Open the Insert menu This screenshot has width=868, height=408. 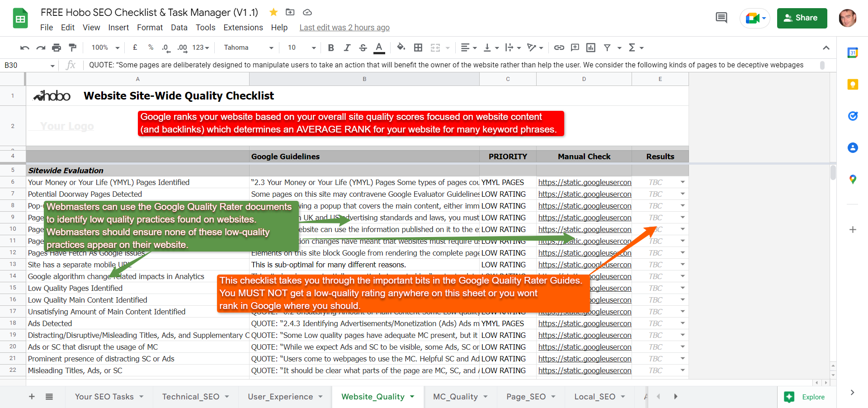[x=118, y=28]
